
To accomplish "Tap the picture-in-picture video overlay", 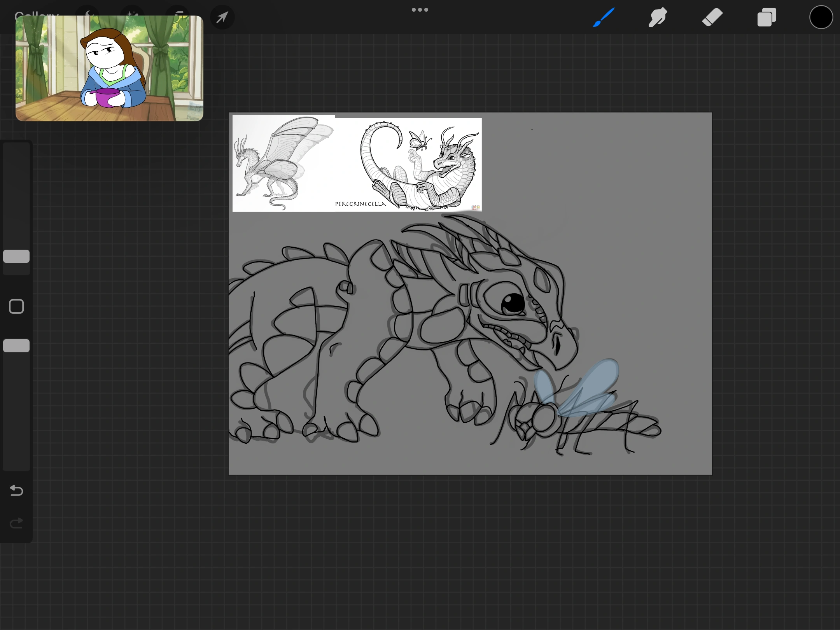I will 109,67.
